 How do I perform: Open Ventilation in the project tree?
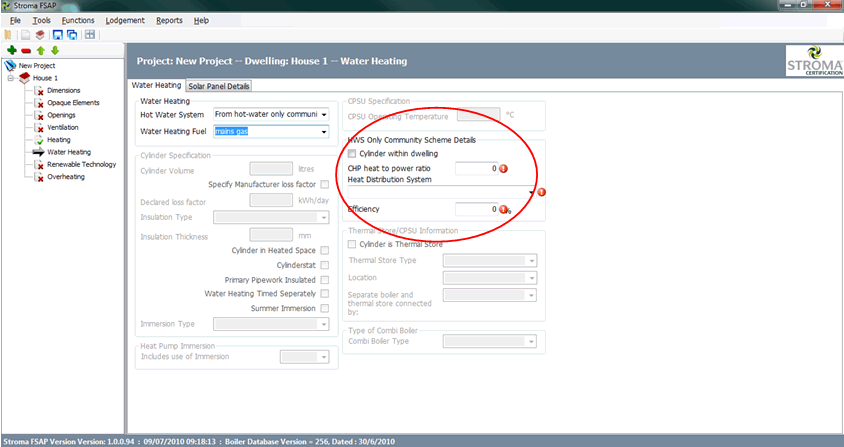tap(62, 128)
